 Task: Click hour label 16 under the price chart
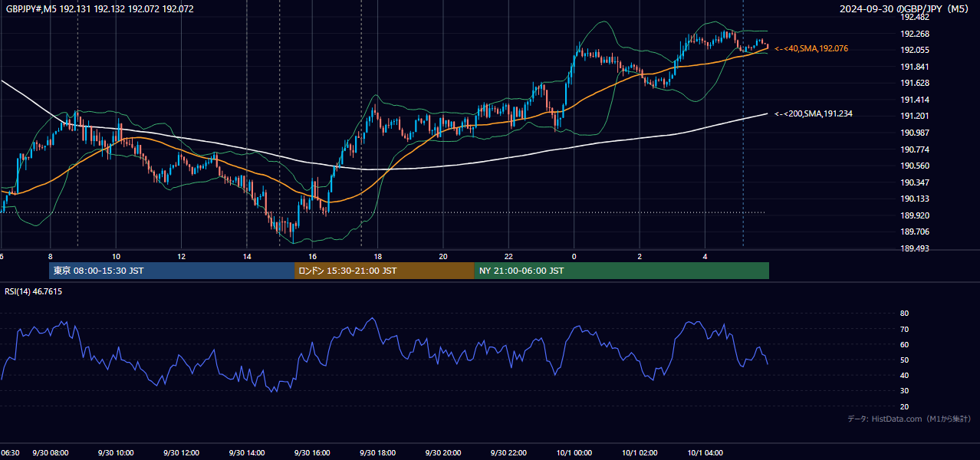tap(312, 256)
